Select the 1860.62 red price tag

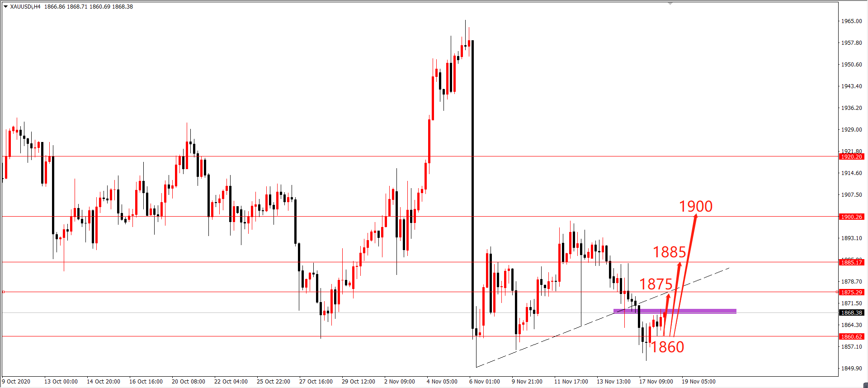coord(852,337)
